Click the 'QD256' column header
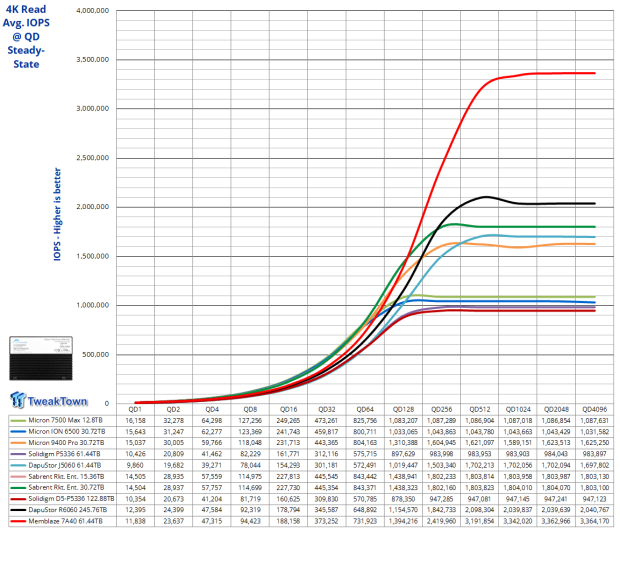 coord(441,409)
